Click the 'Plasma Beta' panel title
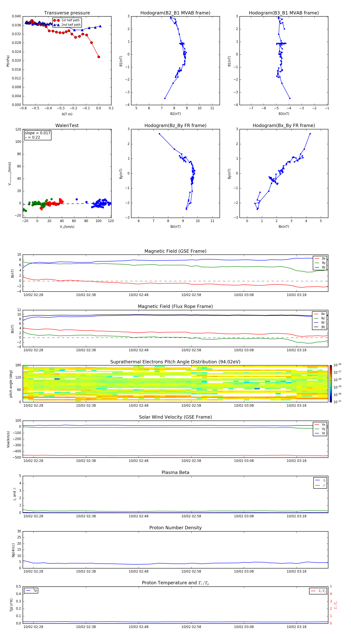The image size is (351, 644). pyautogui.click(x=175, y=472)
